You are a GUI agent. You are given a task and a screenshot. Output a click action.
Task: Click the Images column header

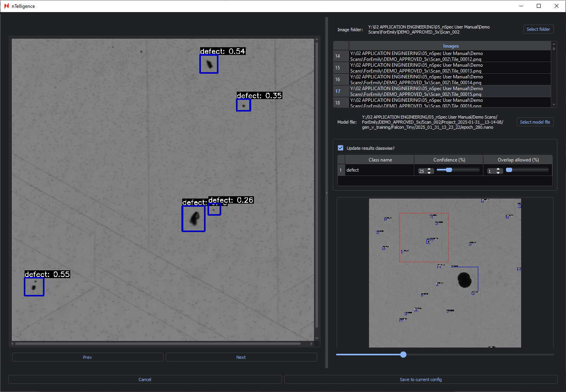[x=450, y=46]
